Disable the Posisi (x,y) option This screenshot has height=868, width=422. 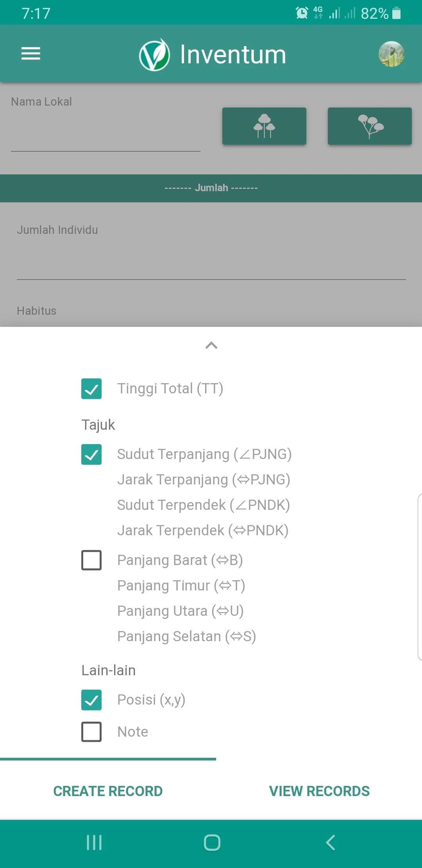[x=91, y=699]
